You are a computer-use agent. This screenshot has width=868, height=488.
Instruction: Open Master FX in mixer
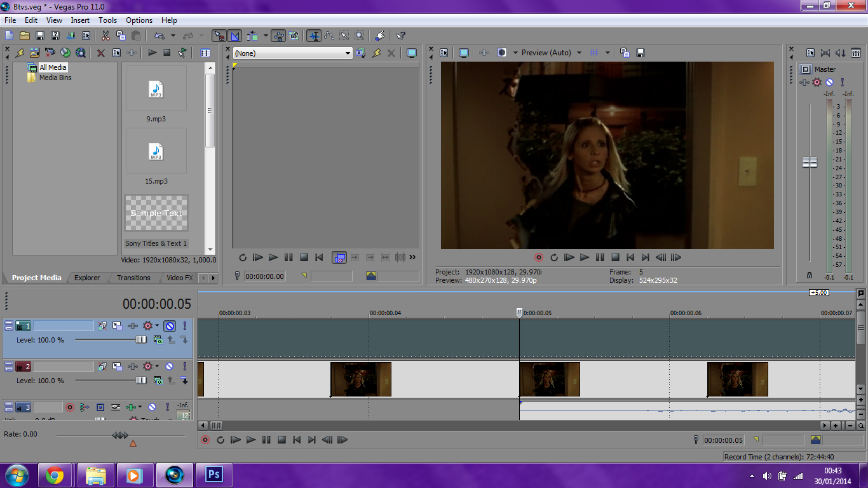coord(806,83)
